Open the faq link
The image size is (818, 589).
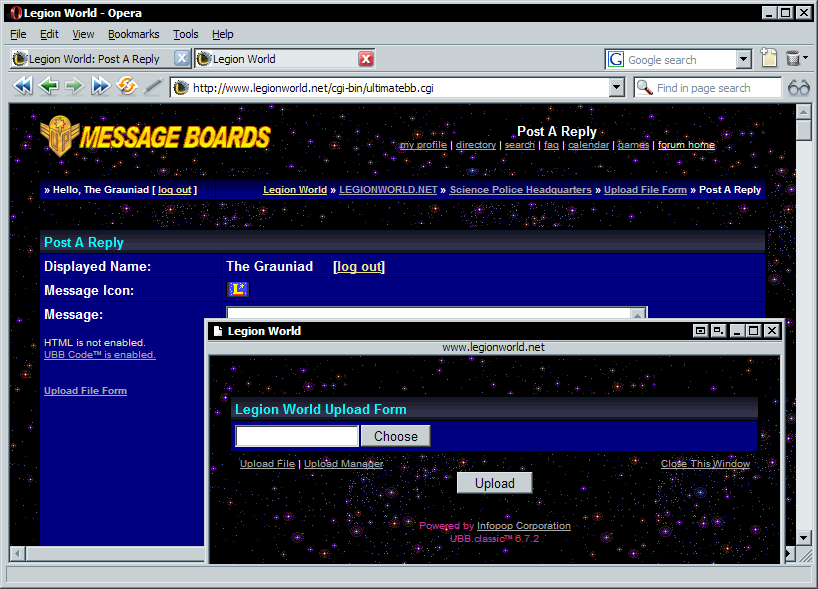point(551,145)
